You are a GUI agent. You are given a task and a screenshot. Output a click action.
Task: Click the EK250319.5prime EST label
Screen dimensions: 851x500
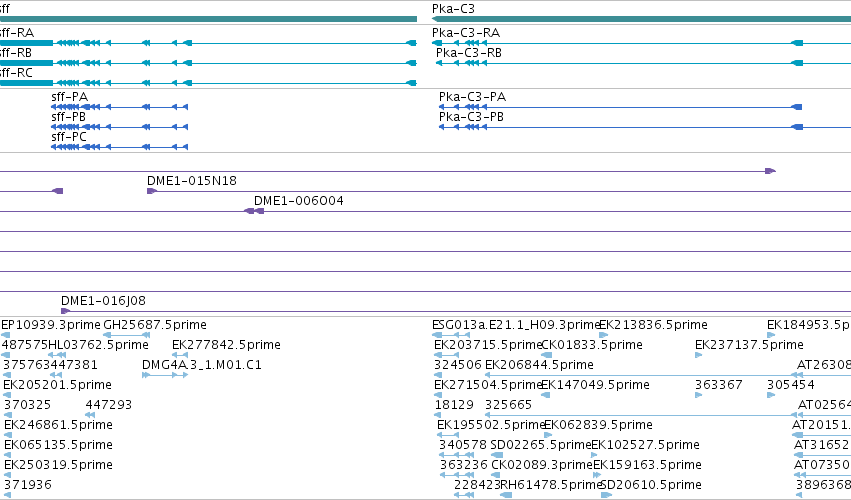pyautogui.click(x=58, y=465)
